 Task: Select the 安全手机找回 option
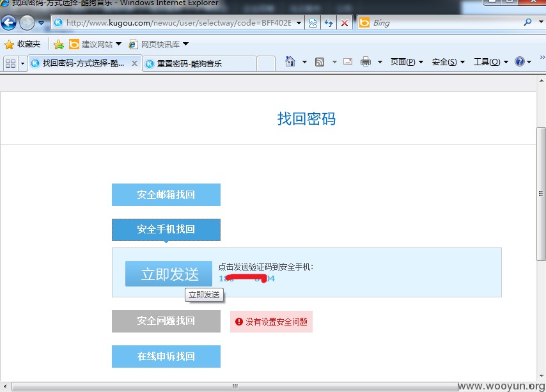pos(166,230)
